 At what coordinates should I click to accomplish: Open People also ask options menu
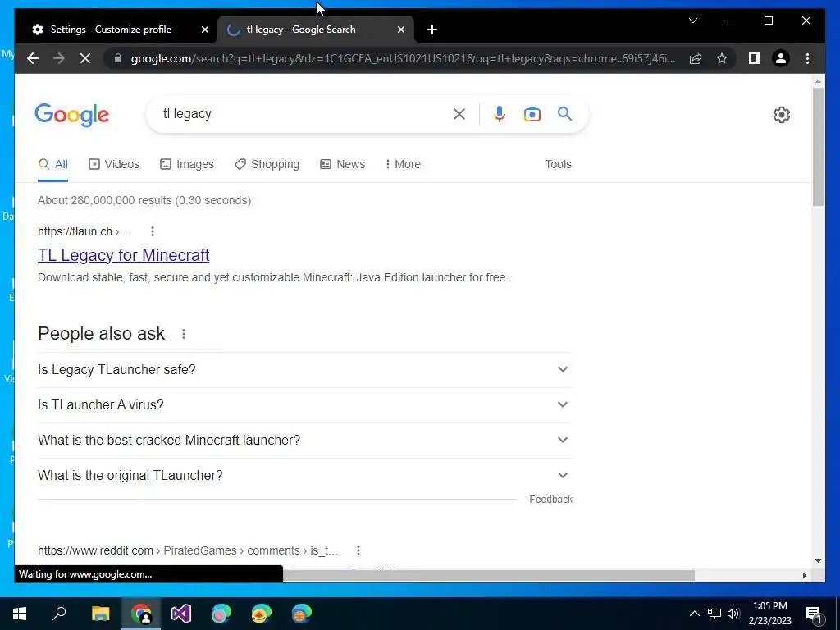point(183,334)
